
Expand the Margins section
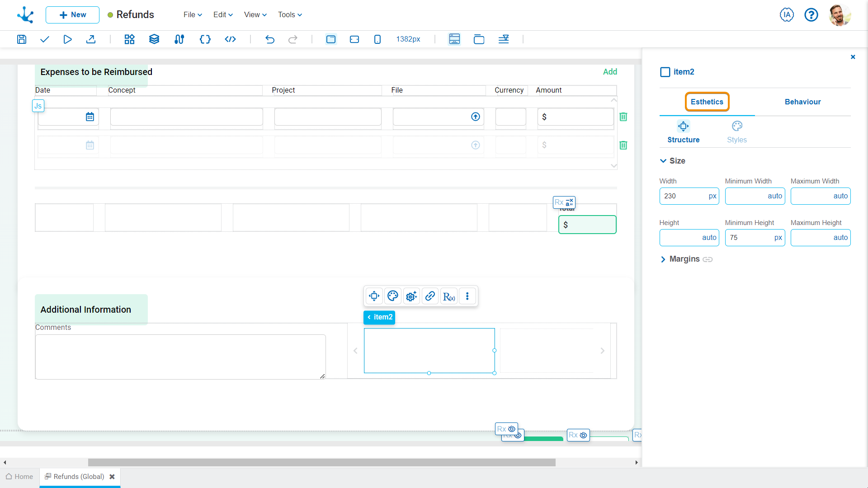tap(664, 259)
